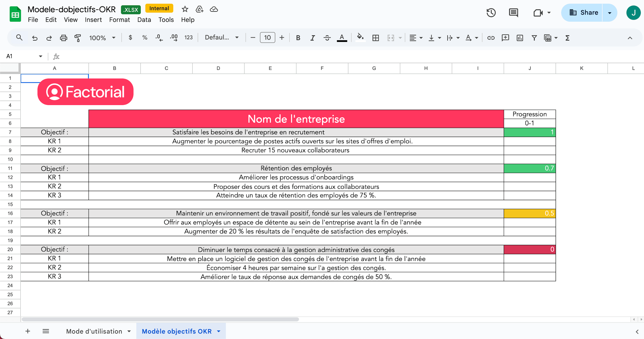Open version history clock icon
The width and height of the screenshot is (644, 339).
[491, 13]
